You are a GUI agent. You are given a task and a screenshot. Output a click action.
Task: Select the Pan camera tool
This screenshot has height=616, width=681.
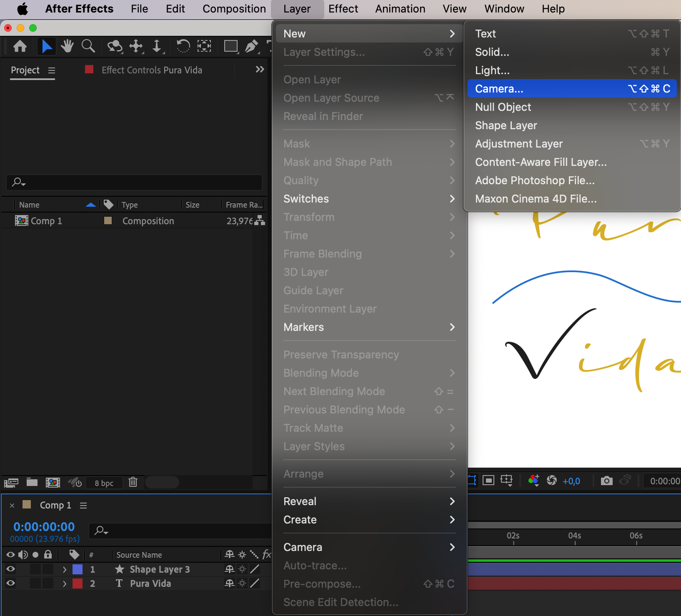(x=136, y=46)
